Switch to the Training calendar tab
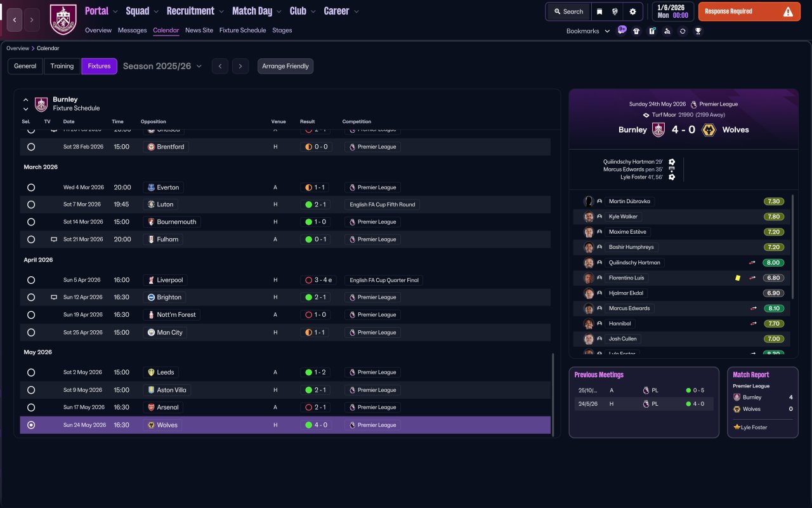Viewport: 812px width, 508px height. 62,66
